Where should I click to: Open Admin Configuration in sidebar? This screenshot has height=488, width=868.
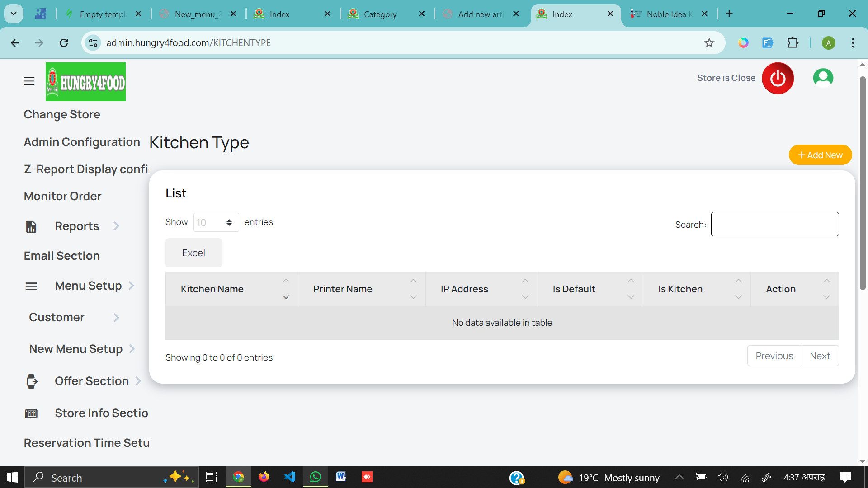(x=82, y=142)
